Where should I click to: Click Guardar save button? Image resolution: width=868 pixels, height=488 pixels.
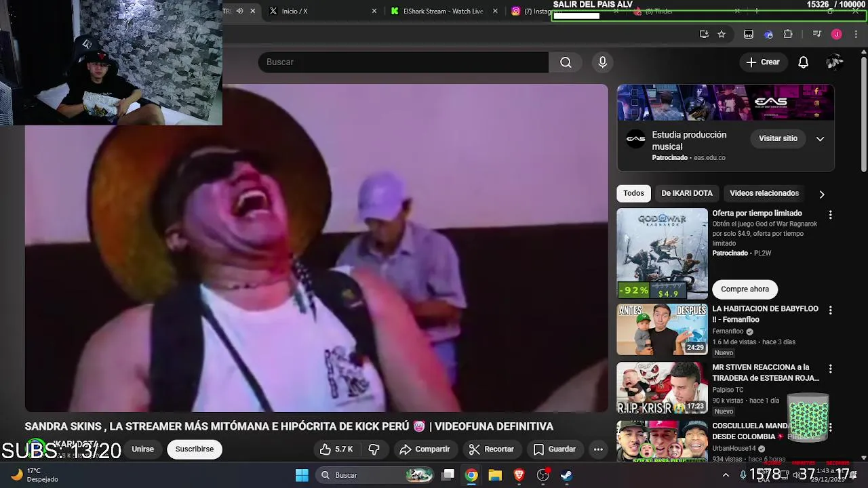coord(555,449)
